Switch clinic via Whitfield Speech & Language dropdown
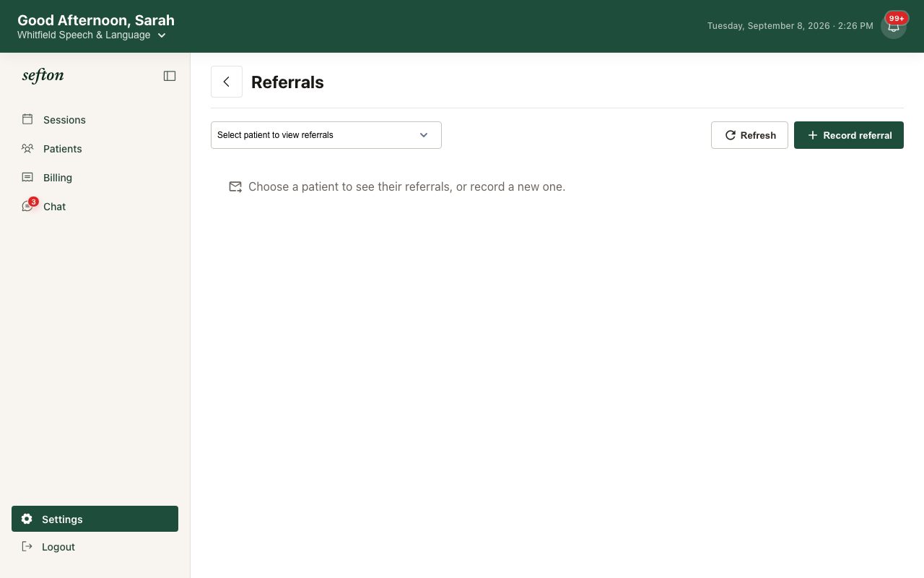924x578 pixels. pos(92,35)
